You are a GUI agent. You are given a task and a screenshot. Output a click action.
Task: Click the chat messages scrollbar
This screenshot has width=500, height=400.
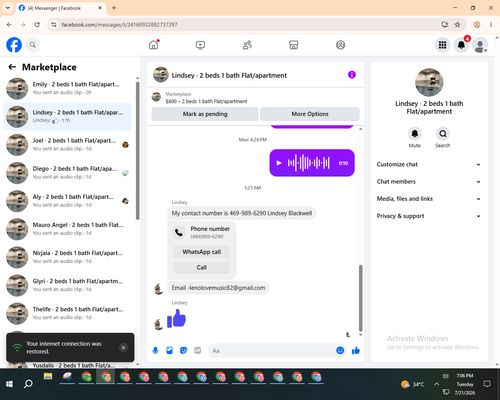(x=360, y=298)
